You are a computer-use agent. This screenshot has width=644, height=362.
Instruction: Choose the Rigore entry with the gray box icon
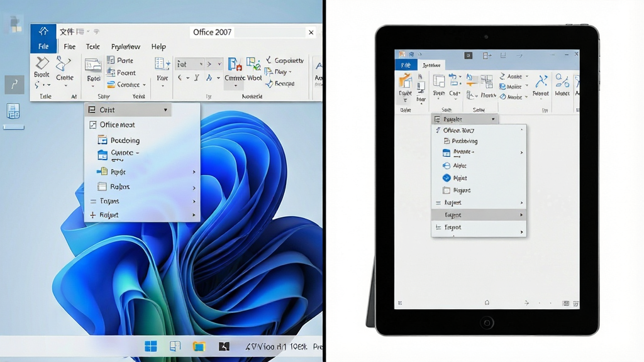point(479,190)
